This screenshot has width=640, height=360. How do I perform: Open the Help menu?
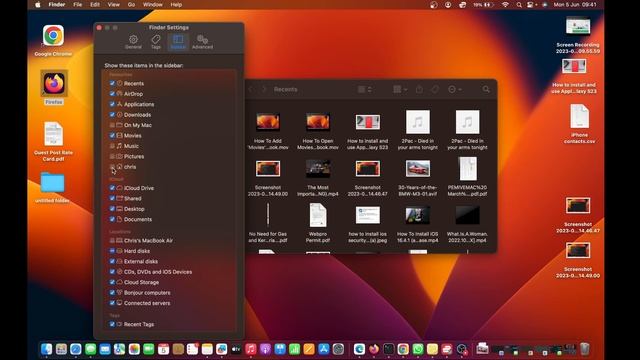176,5
